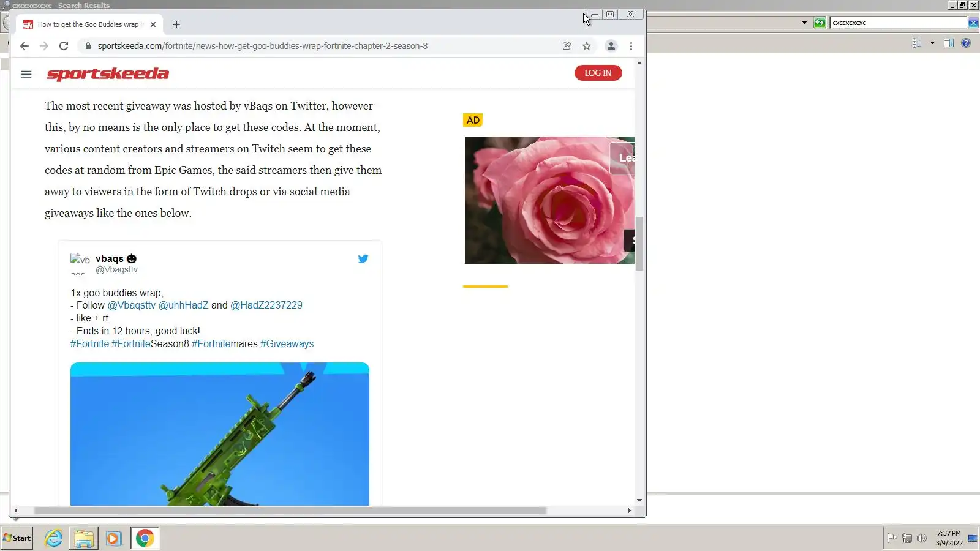The width and height of the screenshot is (980, 551).
Task: Bookmark this page with the star icon
Action: pyautogui.click(x=587, y=46)
